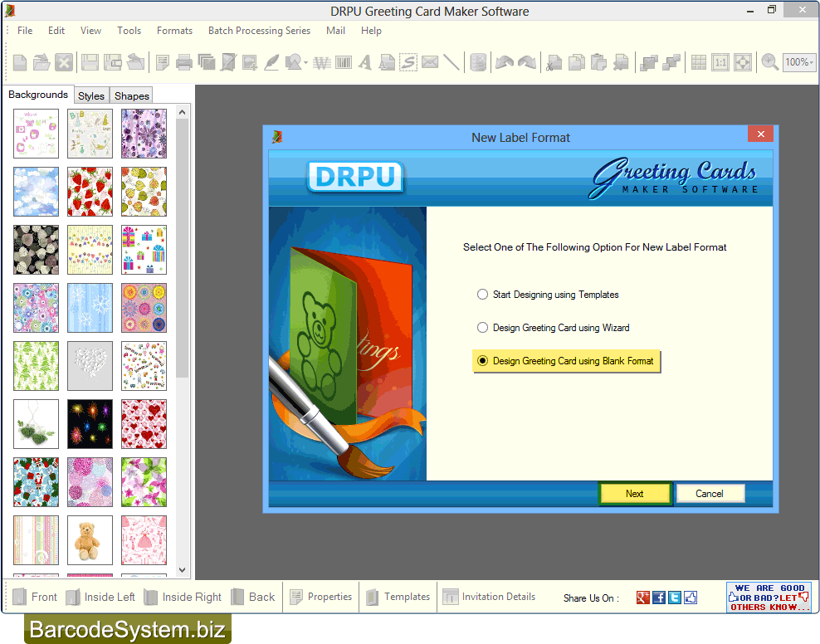820x644 pixels.
Task: Click the Cut scissors icon
Action: (x=554, y=63)
